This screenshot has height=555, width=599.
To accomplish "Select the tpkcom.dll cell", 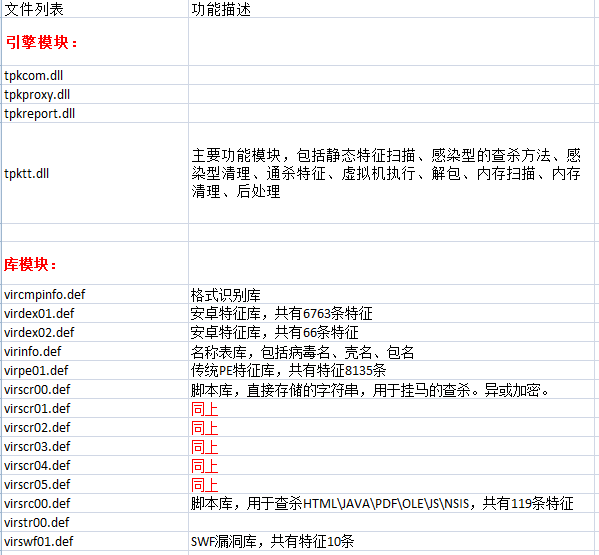I will (95, 75).
